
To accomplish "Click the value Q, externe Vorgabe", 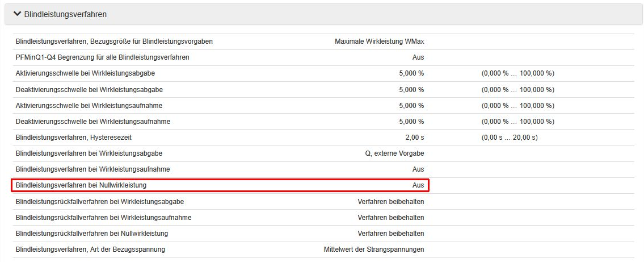I will (394, 153).
